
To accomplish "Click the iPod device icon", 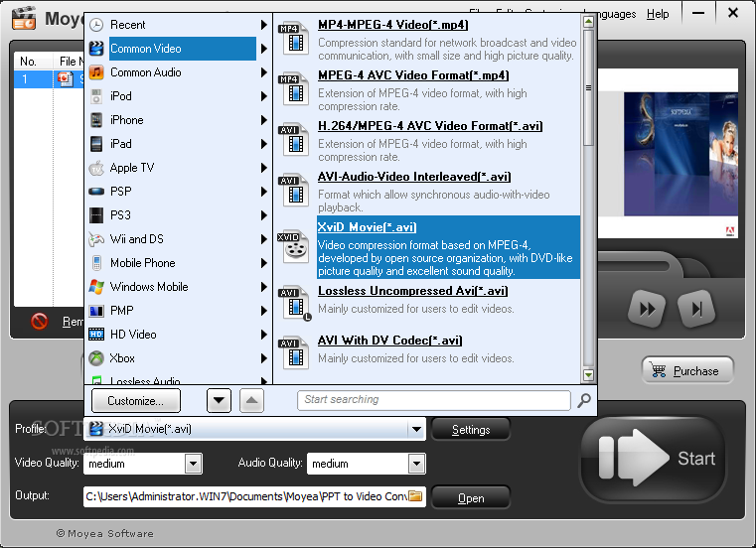I will pyautogui.click(x=96, y=96).
